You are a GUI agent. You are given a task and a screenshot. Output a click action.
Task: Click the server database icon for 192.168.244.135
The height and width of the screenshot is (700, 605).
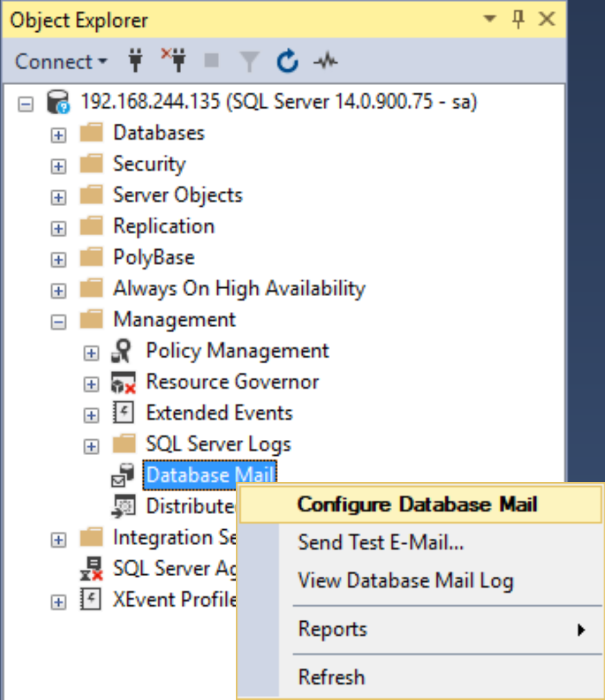click(x=59, y=102)
